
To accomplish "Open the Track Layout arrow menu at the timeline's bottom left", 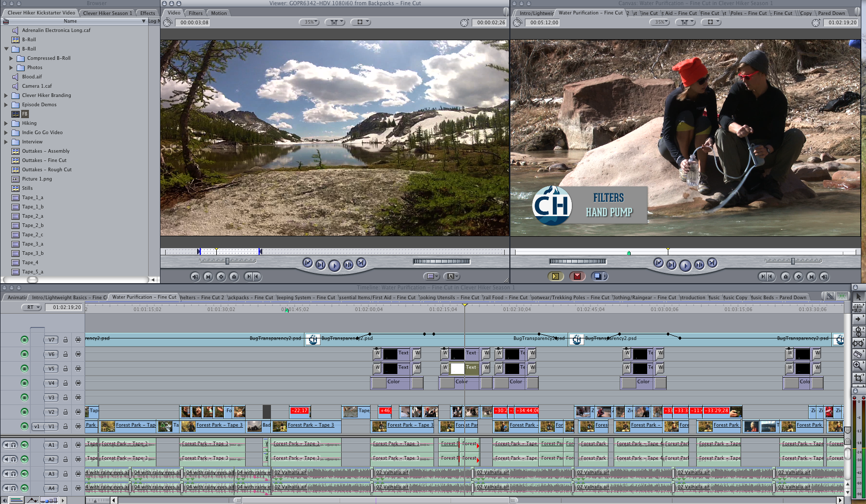I will coord(63,500).
